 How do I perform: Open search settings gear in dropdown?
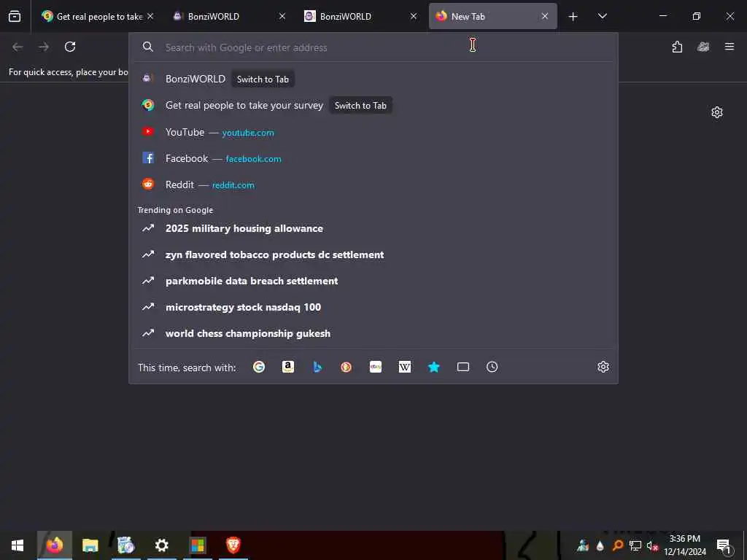pyautogui.click(x=603, y=367)
